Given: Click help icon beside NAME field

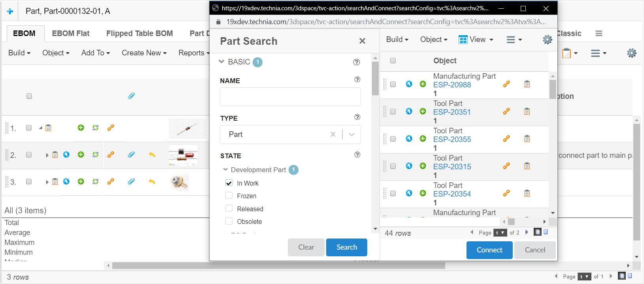Looking at the screenshot, I should [x=357, y=80].
